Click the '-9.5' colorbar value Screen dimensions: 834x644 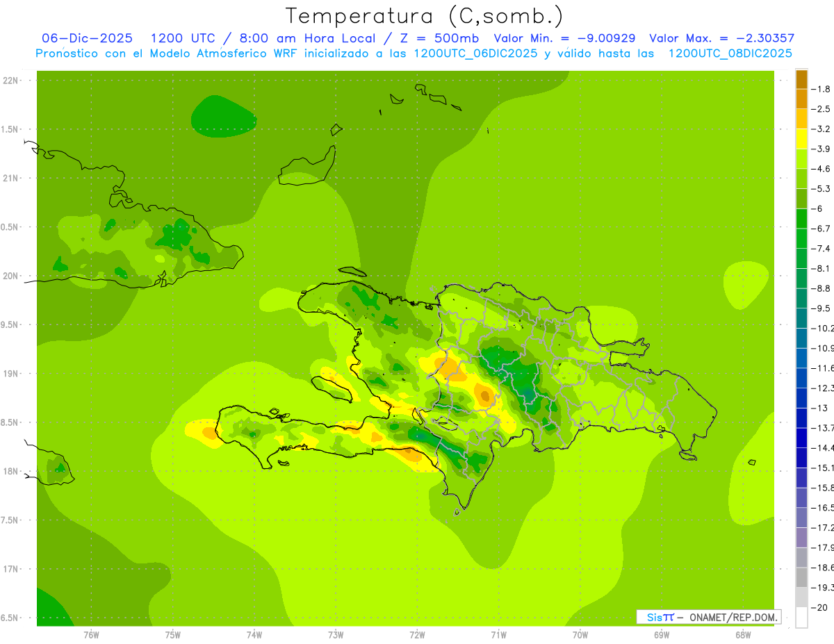[821, 308]
